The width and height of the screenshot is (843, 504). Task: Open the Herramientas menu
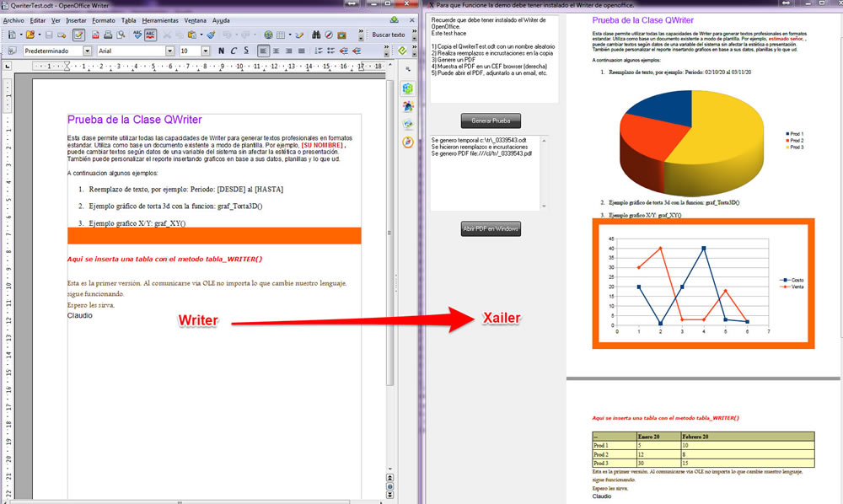[x=160, y=20]
